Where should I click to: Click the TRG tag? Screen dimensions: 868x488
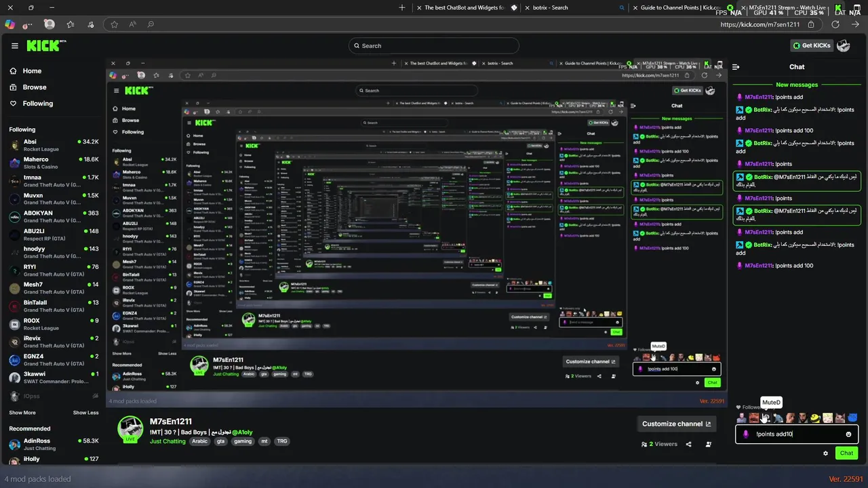(x=282, y=441)
